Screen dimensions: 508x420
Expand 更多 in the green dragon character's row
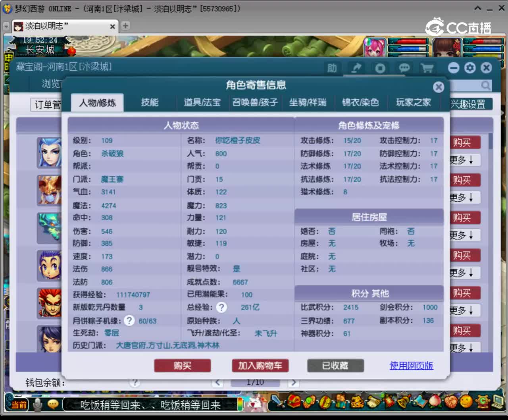[464, 235]
